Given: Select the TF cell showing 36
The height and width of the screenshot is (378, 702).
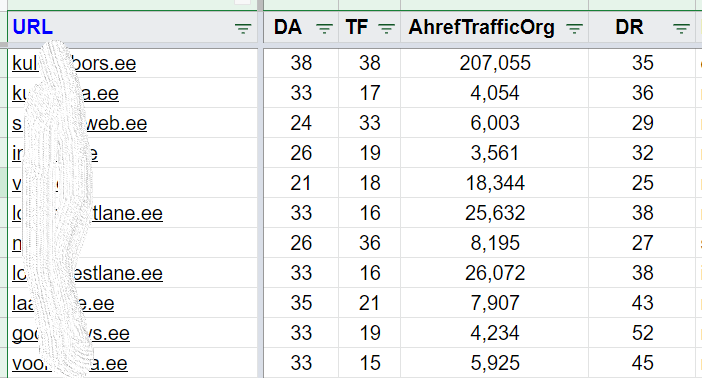Looking at the screenshot, I should click(369, 243).
